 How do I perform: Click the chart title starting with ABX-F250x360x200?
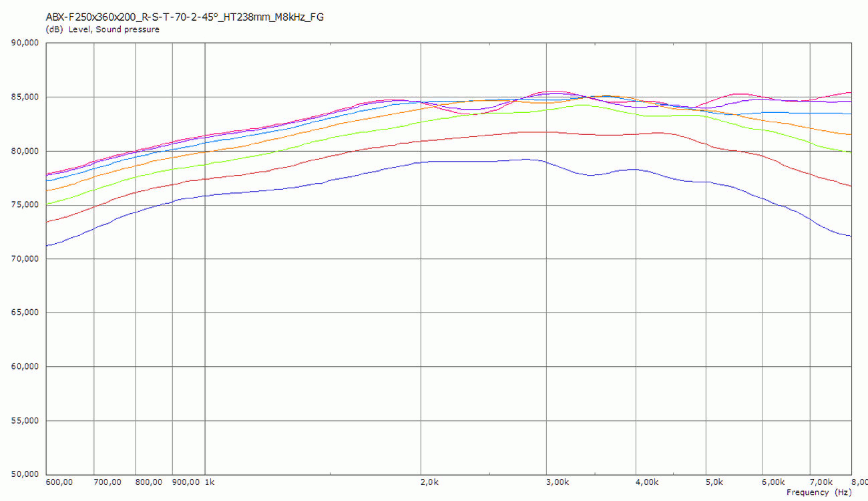coord(184,17)
